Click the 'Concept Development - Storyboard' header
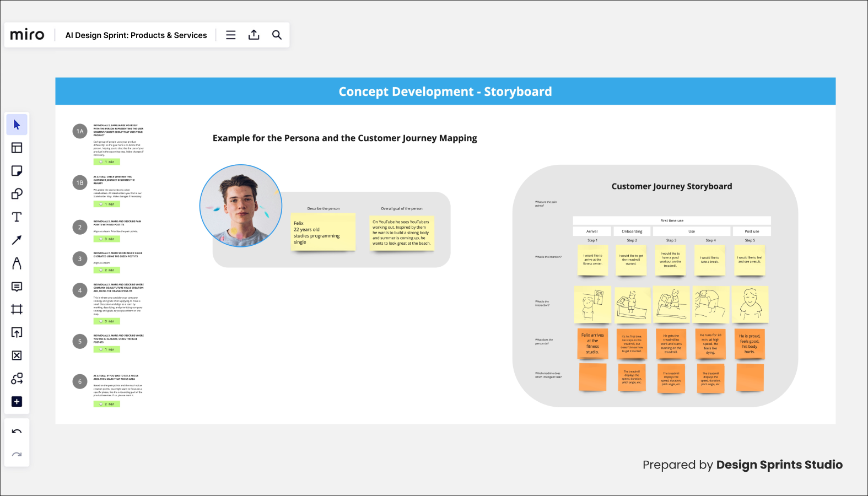This screenshot has width=868, height=496. (445, 91)
